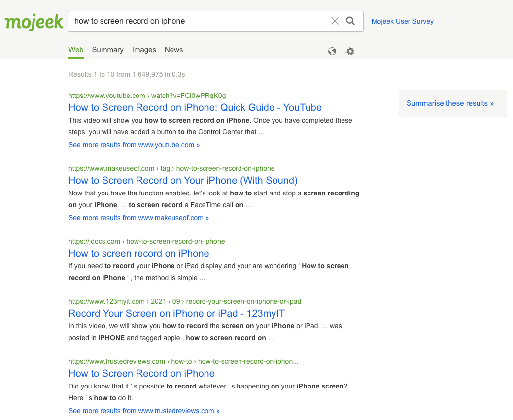Select the Web tab

(x=76, y=50)
